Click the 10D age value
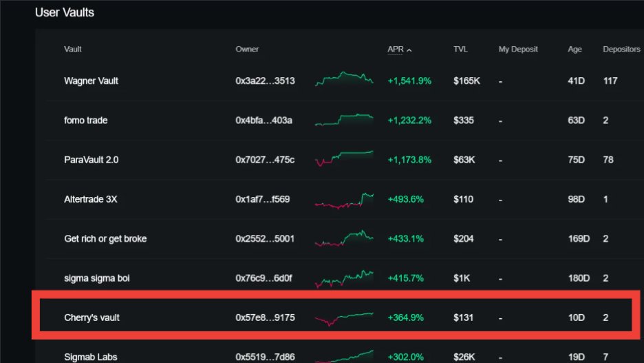The width and height of the screenshot is (644, 363). tap(577, 318)
